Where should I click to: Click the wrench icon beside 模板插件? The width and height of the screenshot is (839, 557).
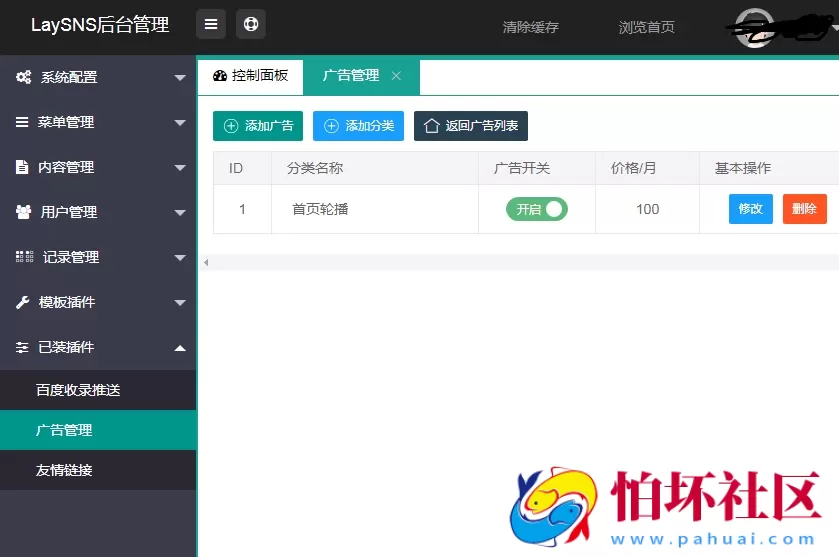[x=22, y=302]
